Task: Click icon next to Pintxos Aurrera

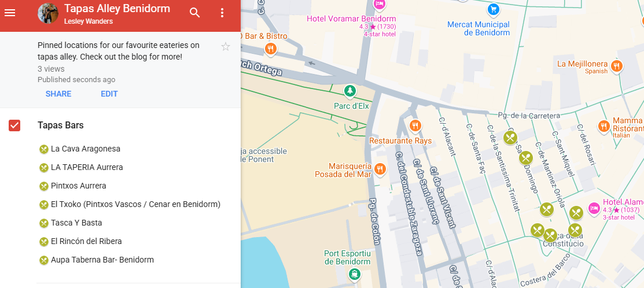Action: 44,186
